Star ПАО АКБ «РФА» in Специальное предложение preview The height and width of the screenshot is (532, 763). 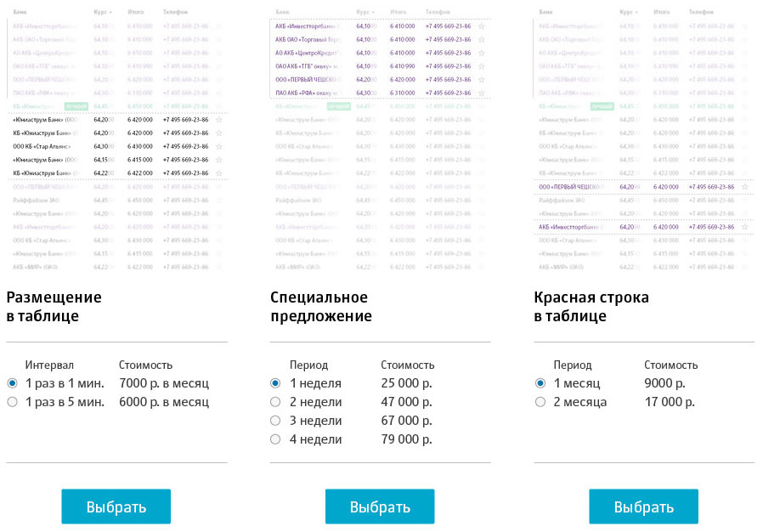click(x=482, y=93)
